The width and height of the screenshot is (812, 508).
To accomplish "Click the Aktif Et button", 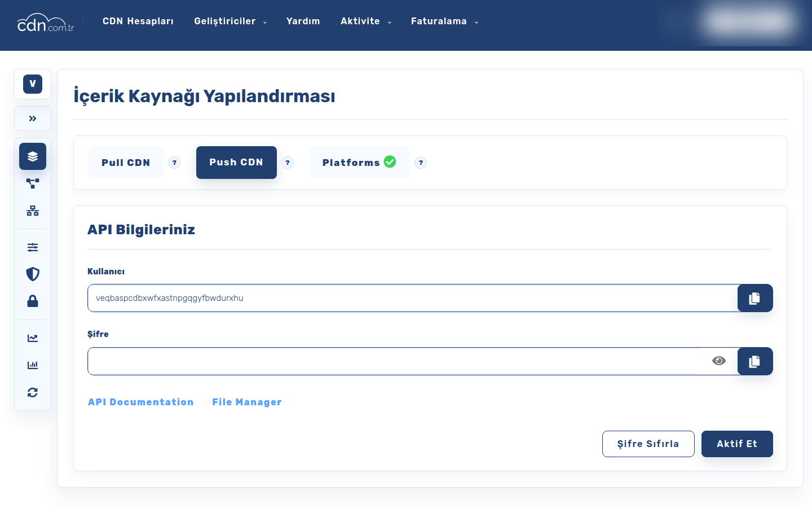I will coord(737,444).
